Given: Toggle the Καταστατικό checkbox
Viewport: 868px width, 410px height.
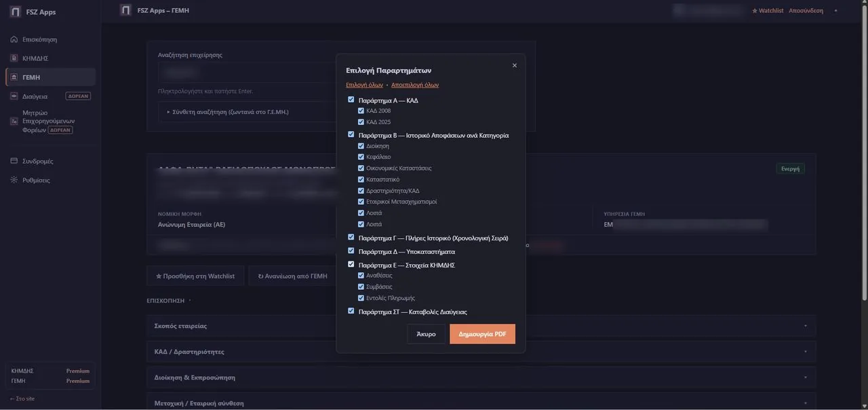Looking at the screenshot, I should pyautogui.click(x=361, y=179).
